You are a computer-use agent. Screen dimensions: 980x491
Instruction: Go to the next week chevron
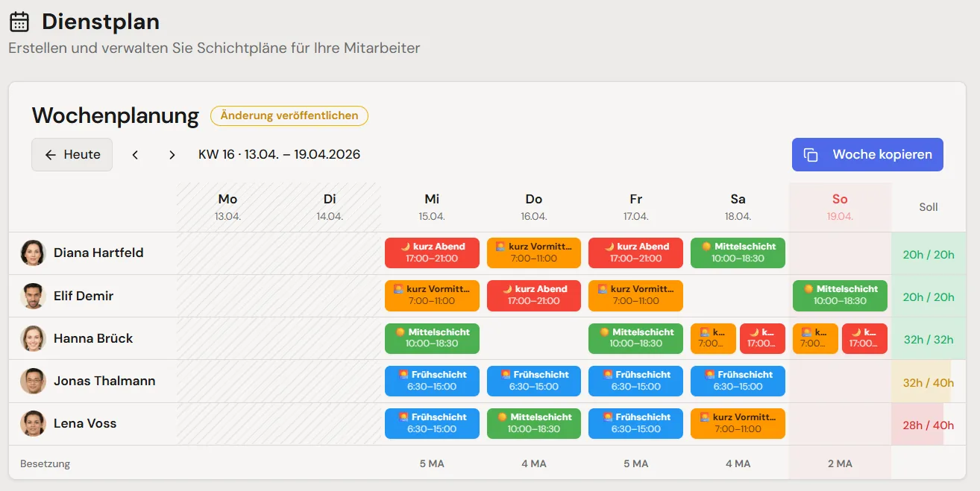pyautogui.click(x=172, y=155)
